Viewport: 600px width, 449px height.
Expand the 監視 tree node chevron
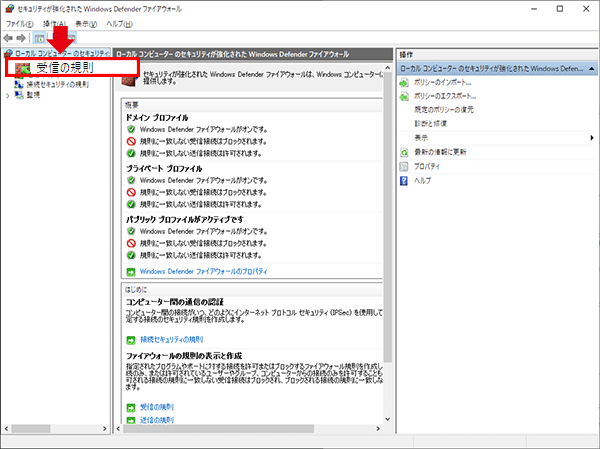(x=8, y=96)
